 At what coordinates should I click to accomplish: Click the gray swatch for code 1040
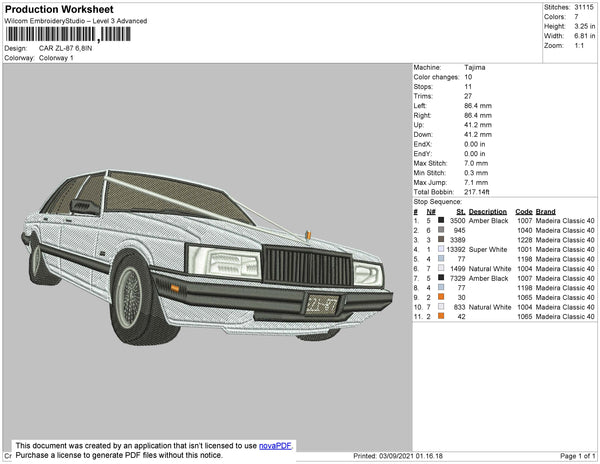441,230
